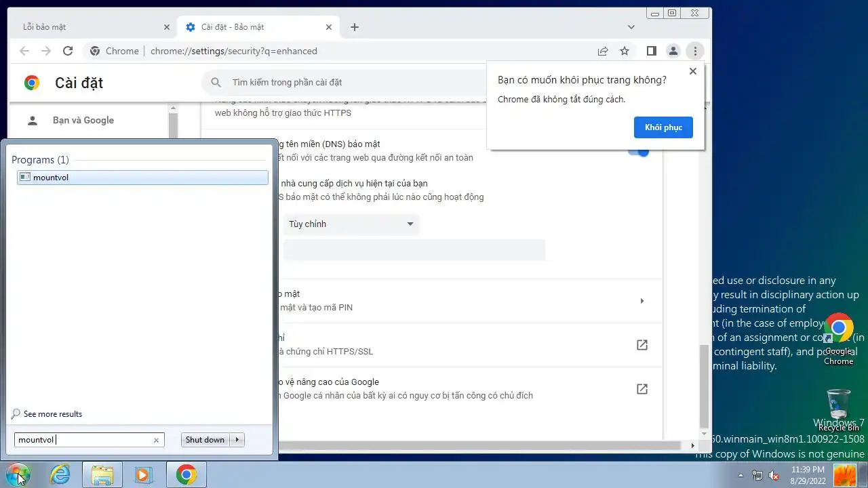Viewport: 868px width, 488px height.
Task: Expand the Shut down options arrow
Action: coord(237,440)
